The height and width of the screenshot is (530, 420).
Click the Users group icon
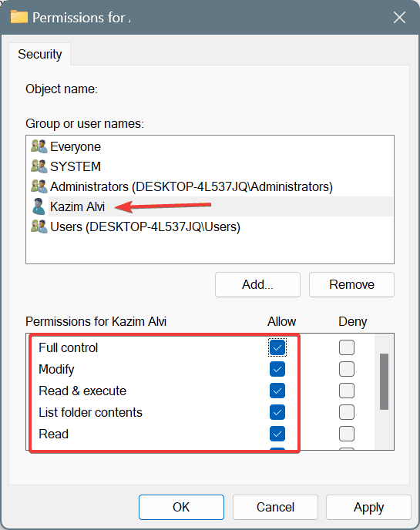pos(39,226)
